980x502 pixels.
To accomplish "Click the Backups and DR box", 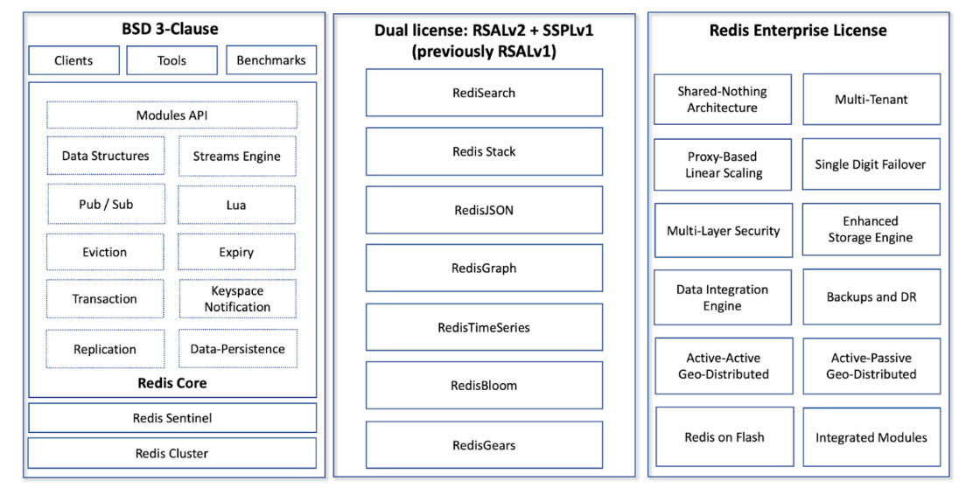I will tap(871, 297).
